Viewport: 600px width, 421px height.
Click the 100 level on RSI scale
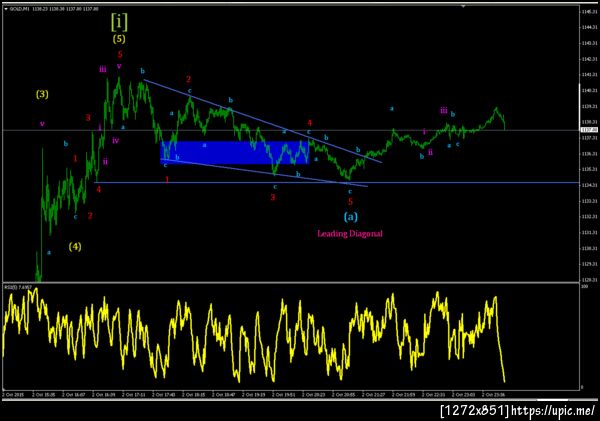[x=584, y=286]
